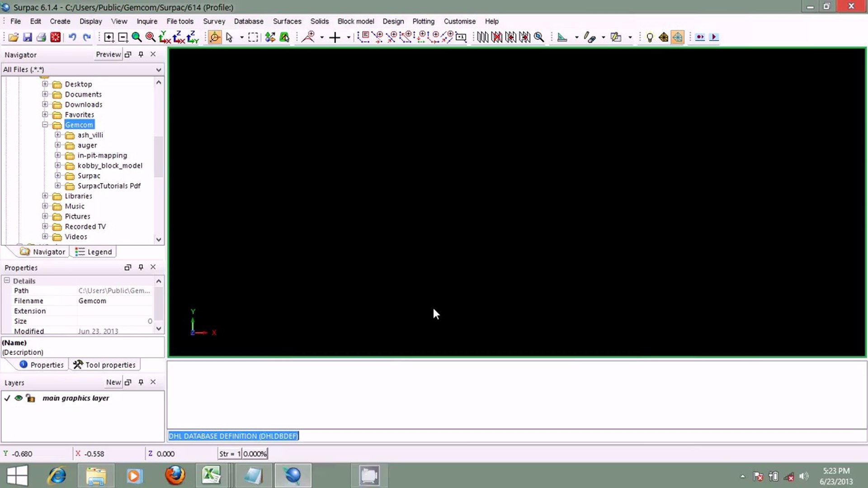
Task: Switch to the Legend tab
Action: (94, 252)
